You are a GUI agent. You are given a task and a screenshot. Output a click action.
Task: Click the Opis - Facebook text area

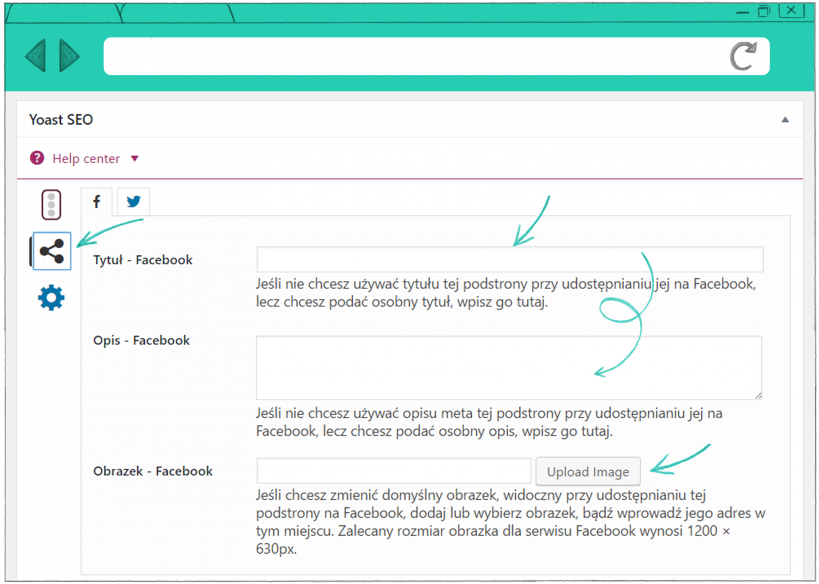[x=509, y=368]
